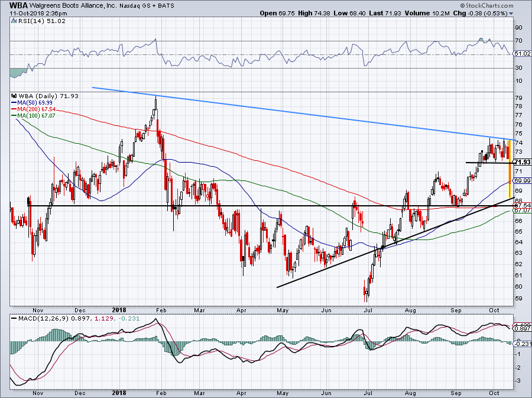
Task: Click the Open value 69.75
Action: coord(287,14)
